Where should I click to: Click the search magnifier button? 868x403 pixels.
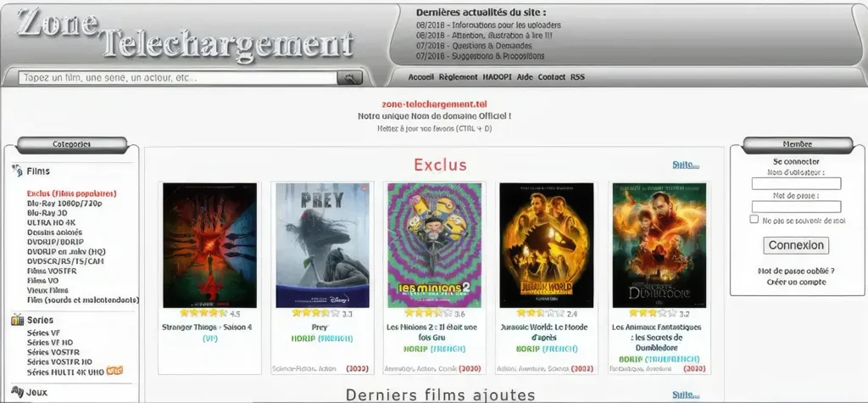[350, 78]
